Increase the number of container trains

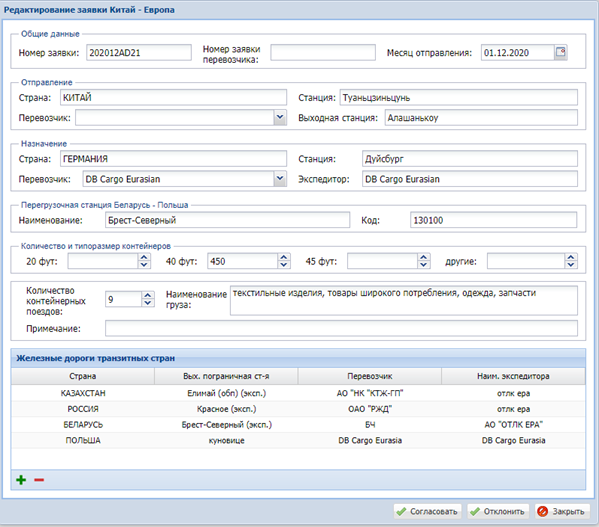[148, 295]
